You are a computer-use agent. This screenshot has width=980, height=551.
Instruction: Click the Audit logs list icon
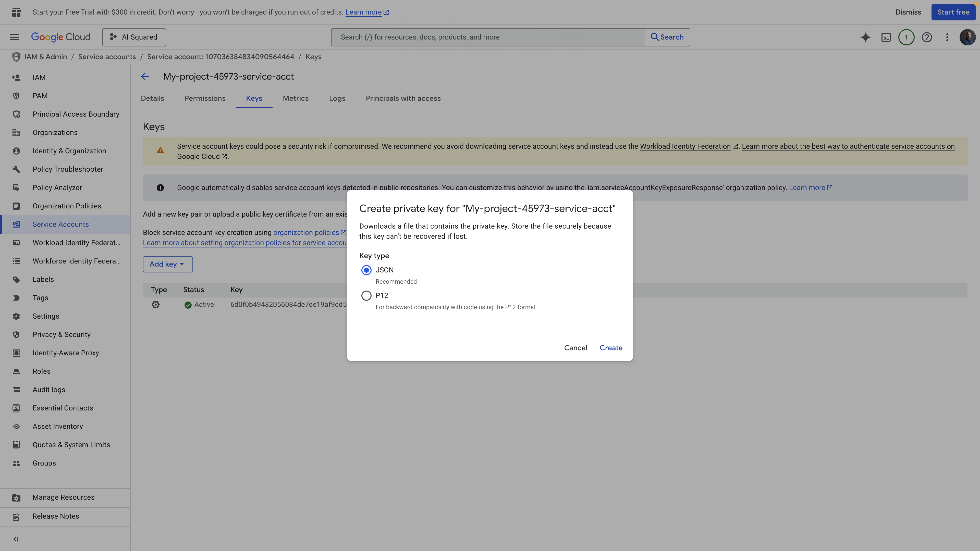click(16, 389)
